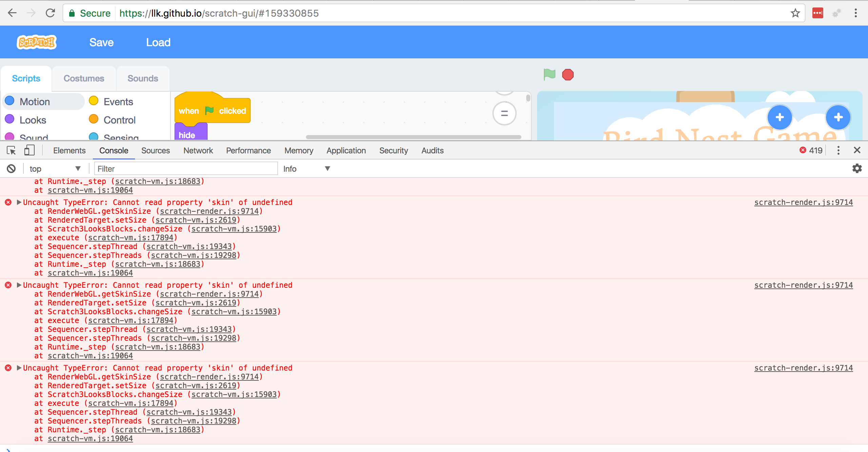This screenshot has height=452, width=868.
Task: Clear the console with the no-entry icon
Action: [11, 168]
